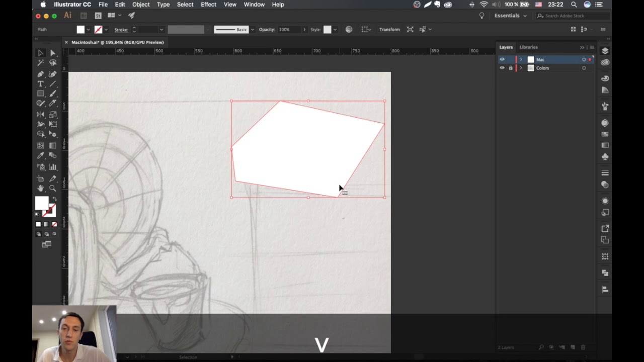This screenshot has height=362, width=644.
Task: Select the Shape Builder tool
Action: [x=40, y=134]
